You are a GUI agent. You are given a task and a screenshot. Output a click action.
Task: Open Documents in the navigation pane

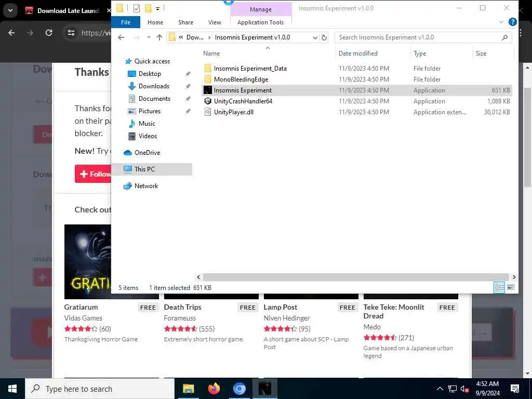(x=154, y=99)
